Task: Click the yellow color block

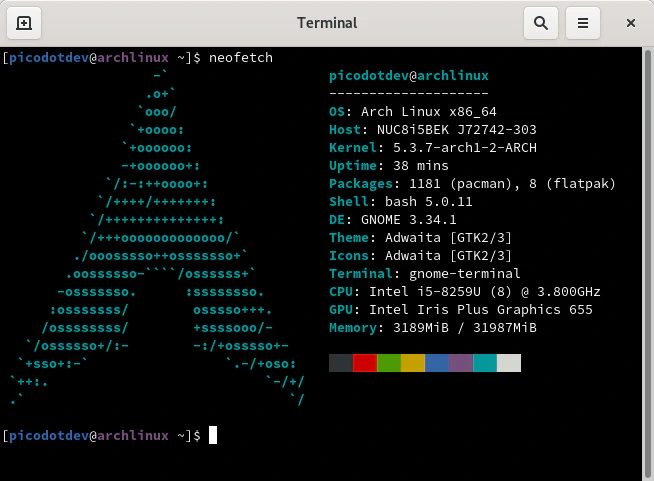Action: pyautogui.click(x=413, y=363)
